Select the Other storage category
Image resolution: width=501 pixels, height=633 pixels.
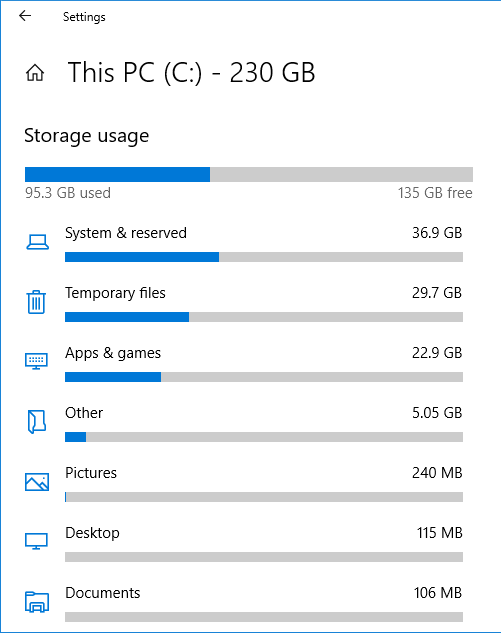pyautogui.click(x=84, y=413)
